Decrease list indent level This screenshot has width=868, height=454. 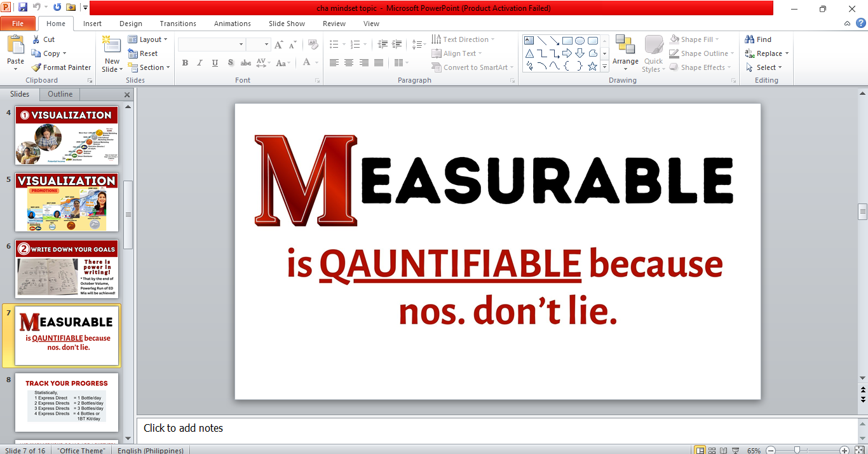point(383,45)
